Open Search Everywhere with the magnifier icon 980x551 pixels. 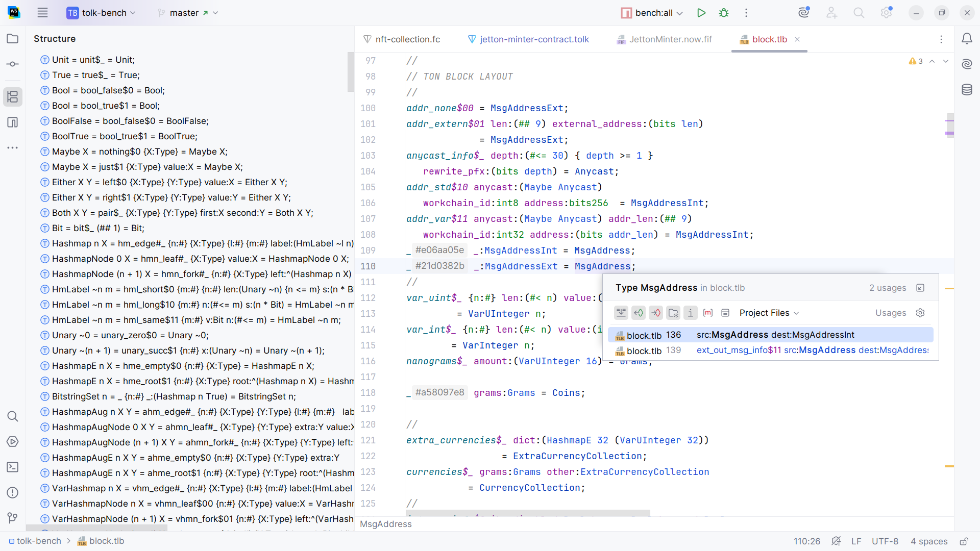click(x=859, y=13)
